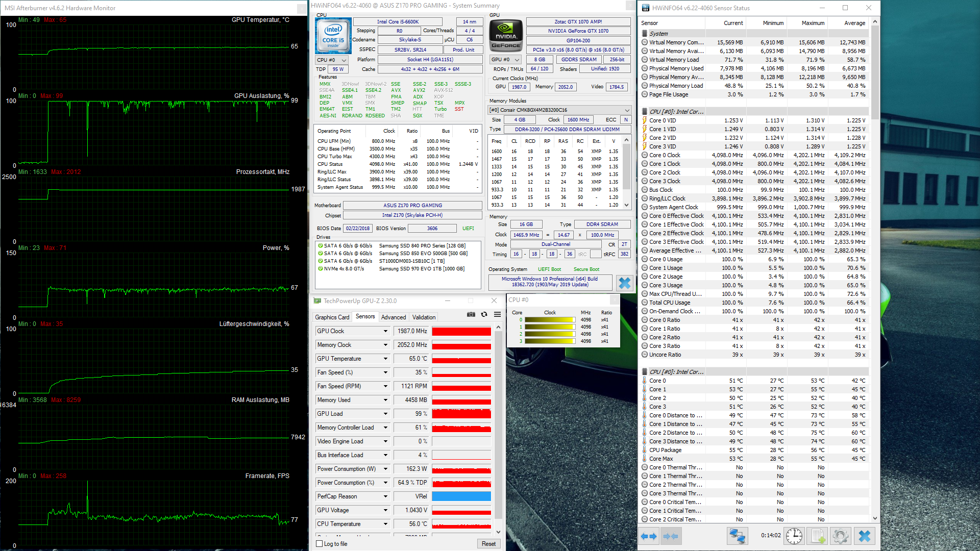The height and width of the screenshot is (551, 980).
Task: Open HWiNFO remote network monitors icon
Action: point(737,536)
